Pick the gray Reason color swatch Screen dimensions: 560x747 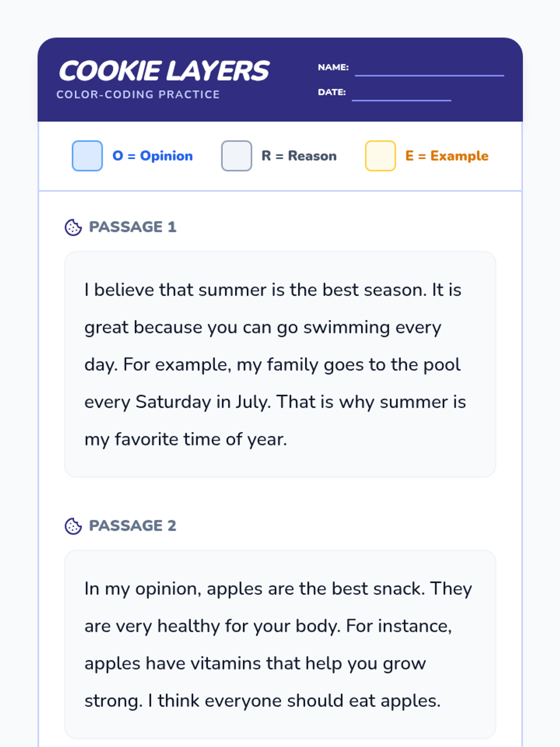(237, 156)
